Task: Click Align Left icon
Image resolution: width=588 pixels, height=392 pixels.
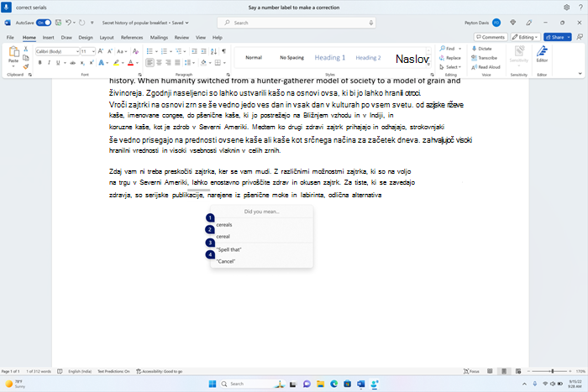Action: coord(150,63)
